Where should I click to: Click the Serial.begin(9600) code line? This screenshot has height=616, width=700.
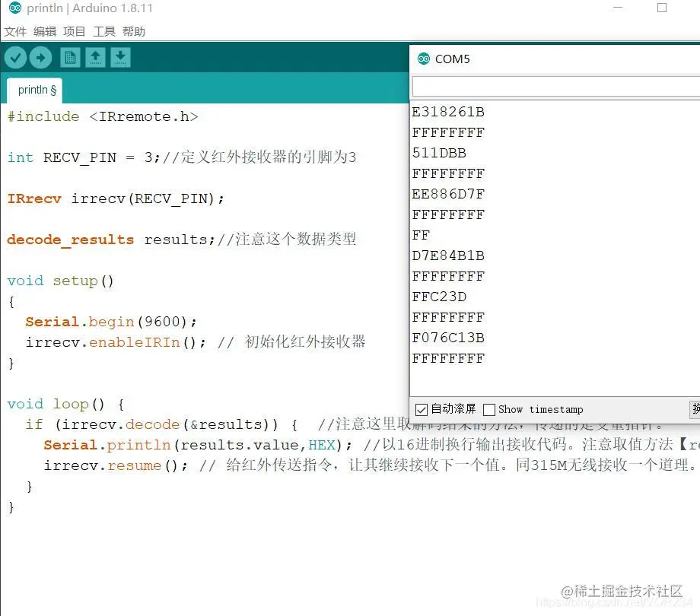pyautogui.click(x=111, y=322)
